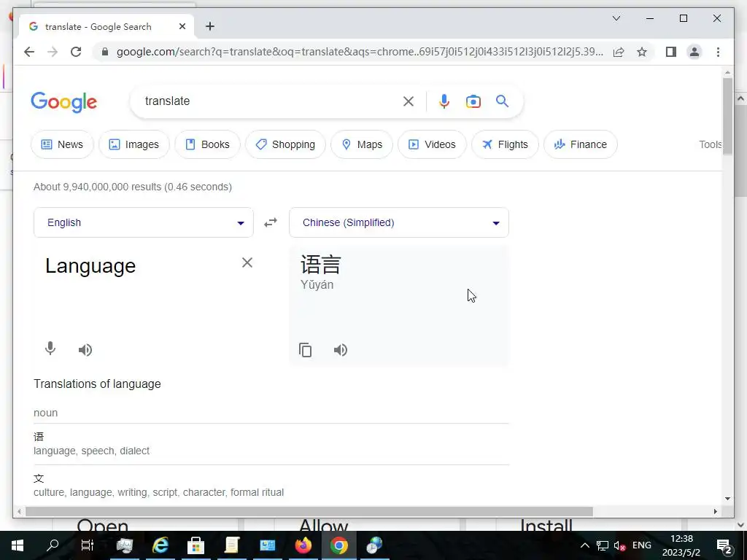Switch ENG input language in tray
Screen dimensions: 747x560
642,545
